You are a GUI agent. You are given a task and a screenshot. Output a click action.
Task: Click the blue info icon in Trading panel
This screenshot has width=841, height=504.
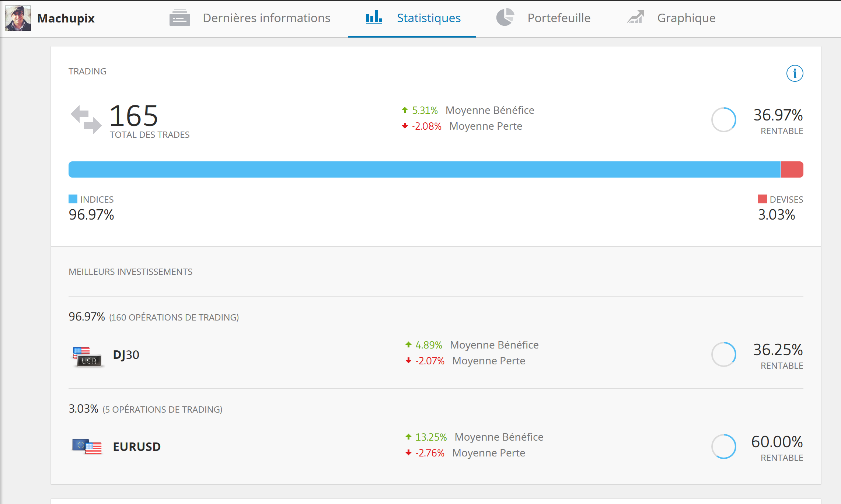point(795,73)
